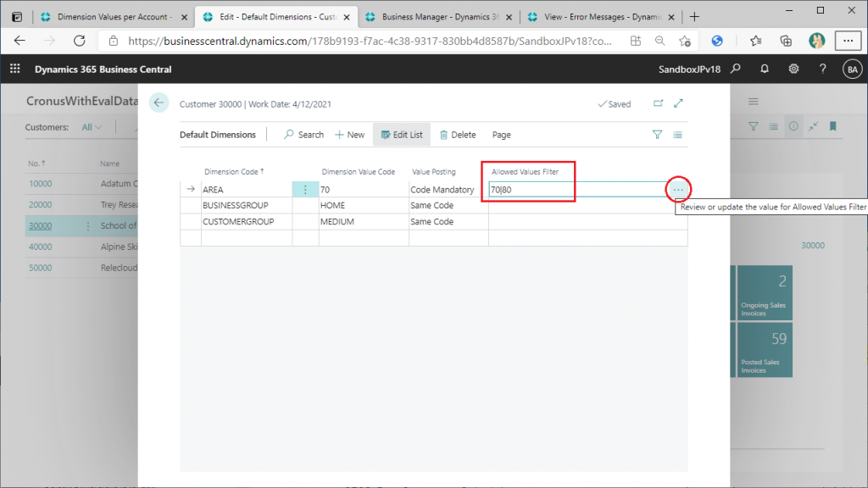Edit the Allowed Values Filter field 70|80
Viewport: 868px width, 488px height.
click(x=576, y=189)
